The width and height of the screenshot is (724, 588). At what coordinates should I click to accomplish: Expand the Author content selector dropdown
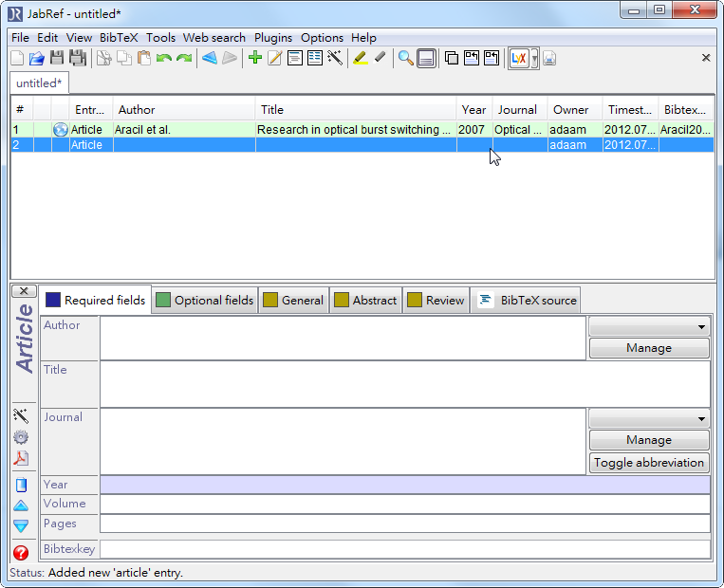tap(649, 327)
